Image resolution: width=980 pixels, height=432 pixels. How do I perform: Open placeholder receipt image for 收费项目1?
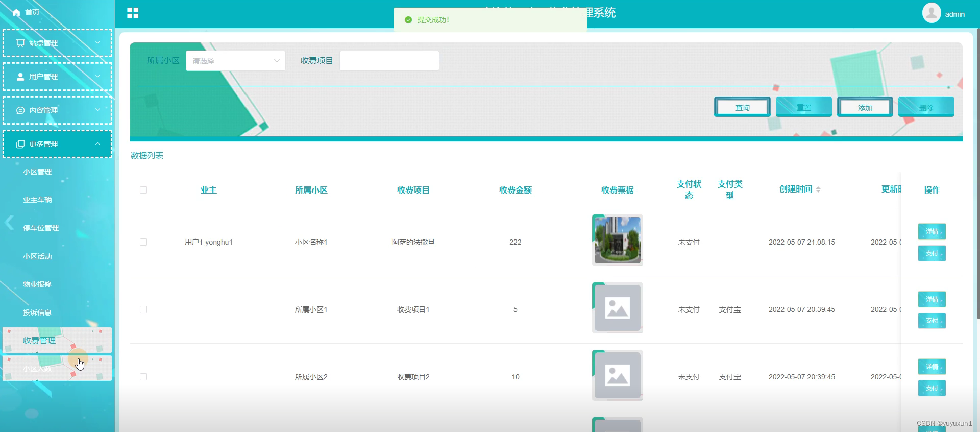(x=618, y=308)
